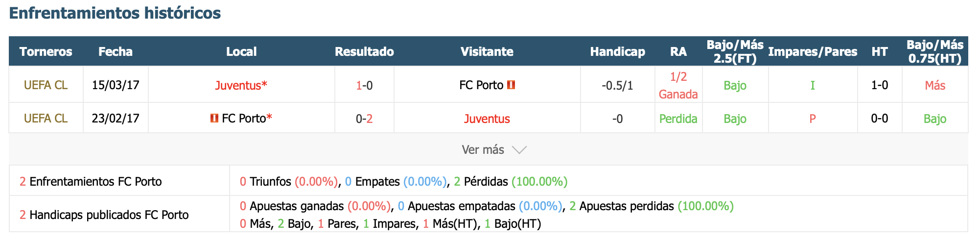The image size is (980, 242).
Task: Expand the Ver más chevron arrow
Action: click(519, 150)
